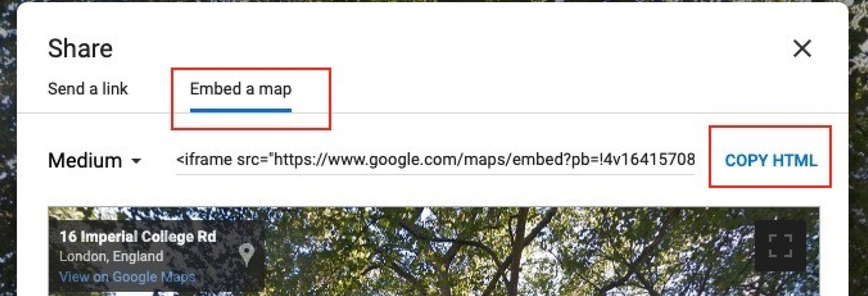This screenshot has height=296, width=868.
Task: Click the empty space between Medium and iframe field
Action: [159, 161]
